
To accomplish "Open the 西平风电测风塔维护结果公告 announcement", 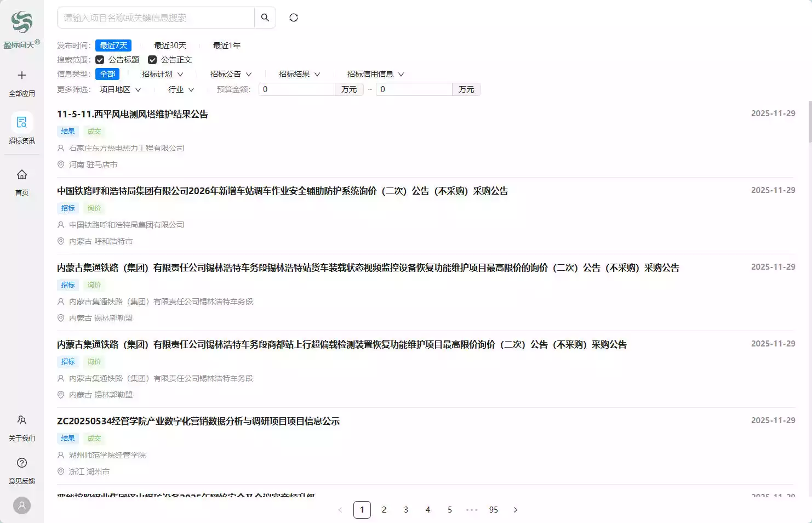I will click(x=133, y=114).
